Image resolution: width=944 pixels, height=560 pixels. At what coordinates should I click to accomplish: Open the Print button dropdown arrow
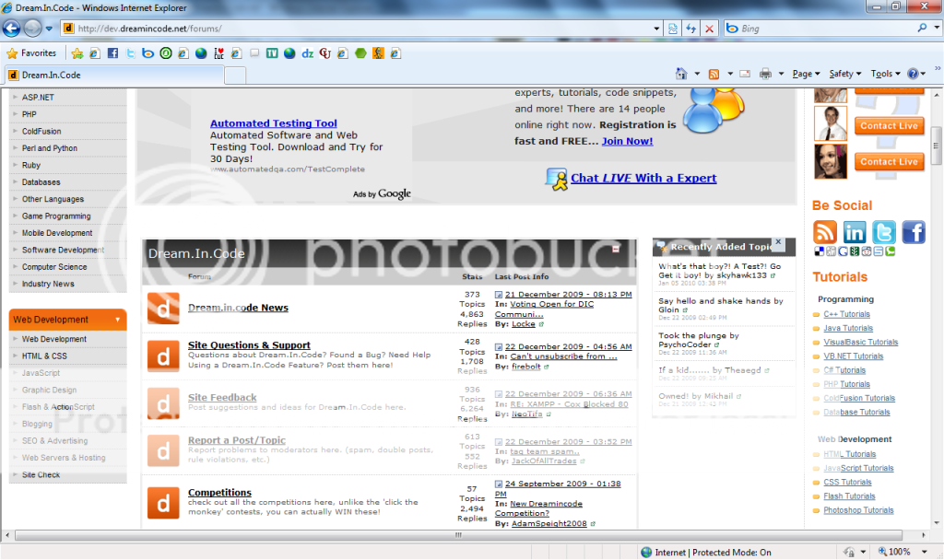(781, 74)
